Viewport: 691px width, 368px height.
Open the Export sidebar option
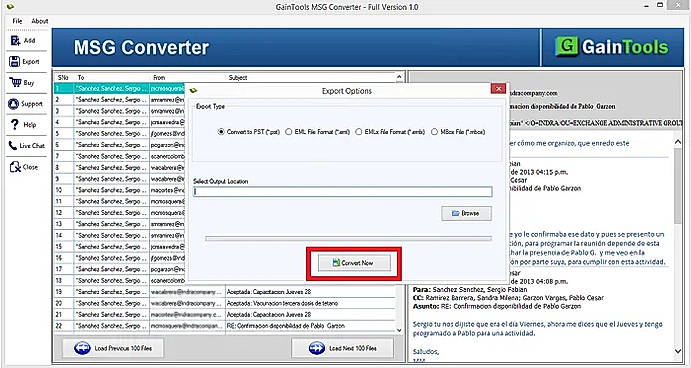[25, 62]
